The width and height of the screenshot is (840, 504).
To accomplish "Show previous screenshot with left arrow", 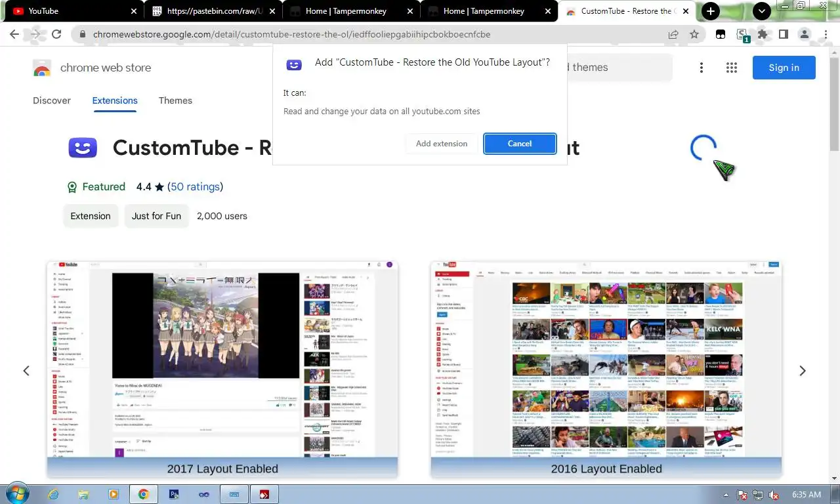I will [26, 371].
